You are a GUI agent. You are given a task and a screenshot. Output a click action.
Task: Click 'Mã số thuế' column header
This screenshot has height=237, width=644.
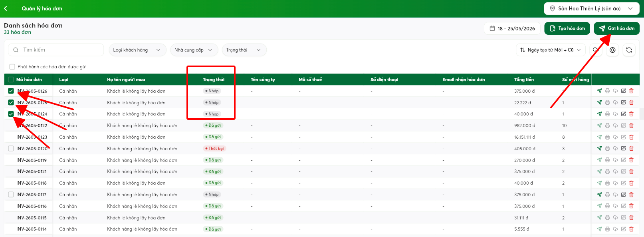coord(310,80)
